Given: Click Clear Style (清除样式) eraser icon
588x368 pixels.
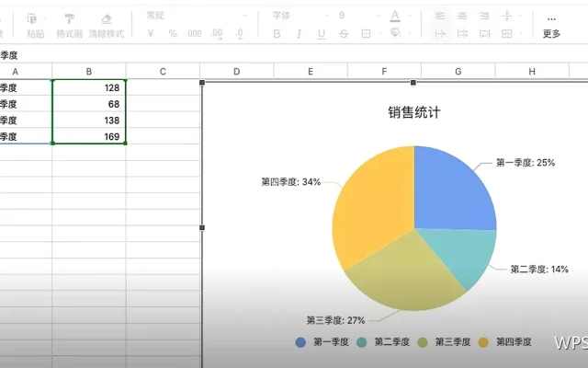Looking at the screenshot, I should click(107, 18).
